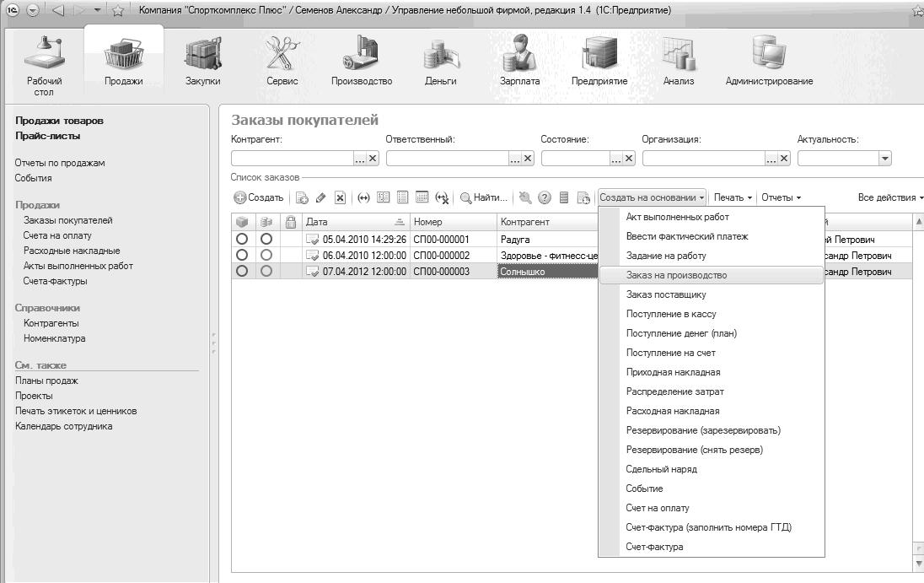924x583 pixels.
Task: Click payment status circle for order СП00-000002
Action: (x=266, y=256)
